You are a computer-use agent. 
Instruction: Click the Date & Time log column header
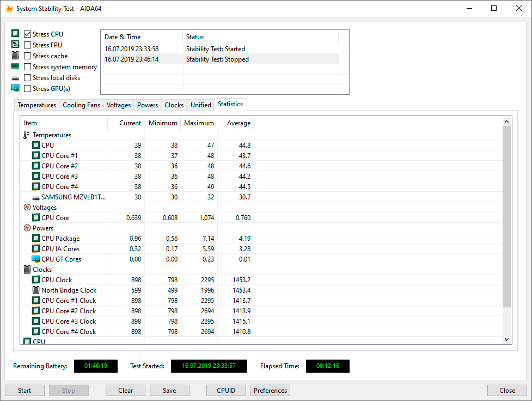pos(142,37)
